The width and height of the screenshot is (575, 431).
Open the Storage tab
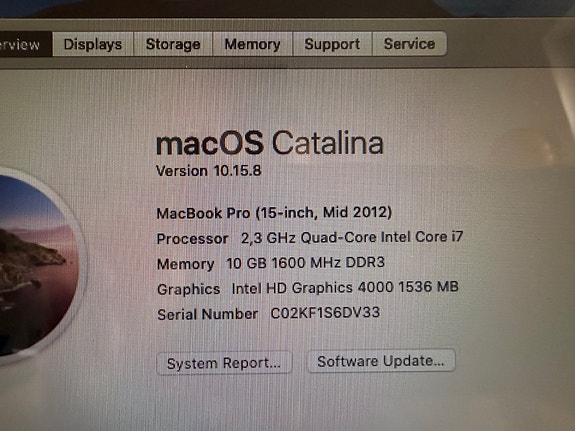coord(173,44)
